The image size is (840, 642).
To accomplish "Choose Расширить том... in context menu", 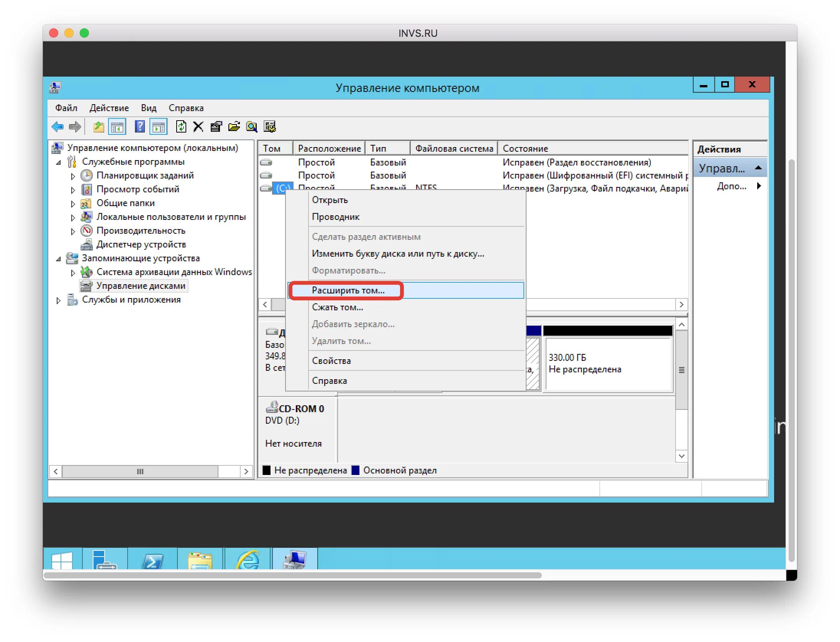I will tap(406, 290).
